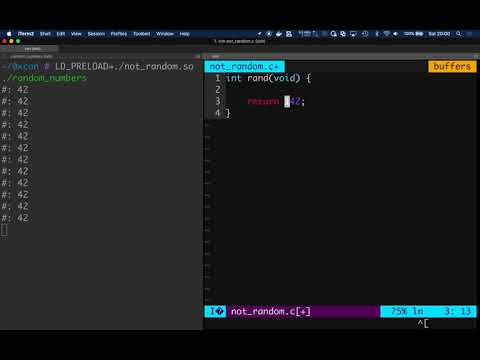
Task: Open the Profiles menu
Action: [x=119, y=34]
